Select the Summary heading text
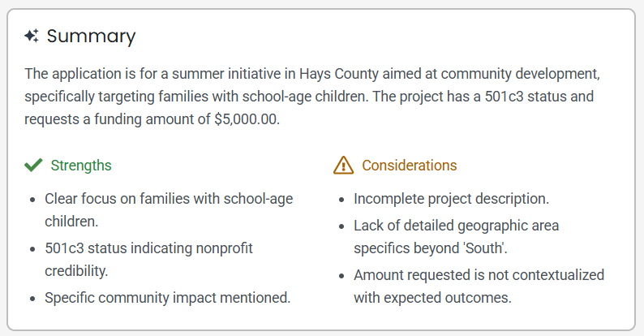Viewport: 644px width, 336px height. tap(91, 37)
